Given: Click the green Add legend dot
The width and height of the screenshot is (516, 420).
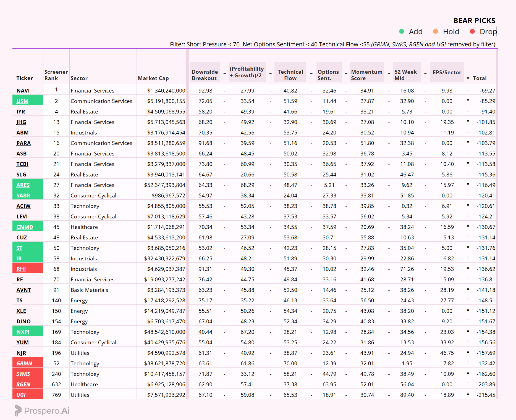Looking at the screenshot, I should click(x=402, y=31).
